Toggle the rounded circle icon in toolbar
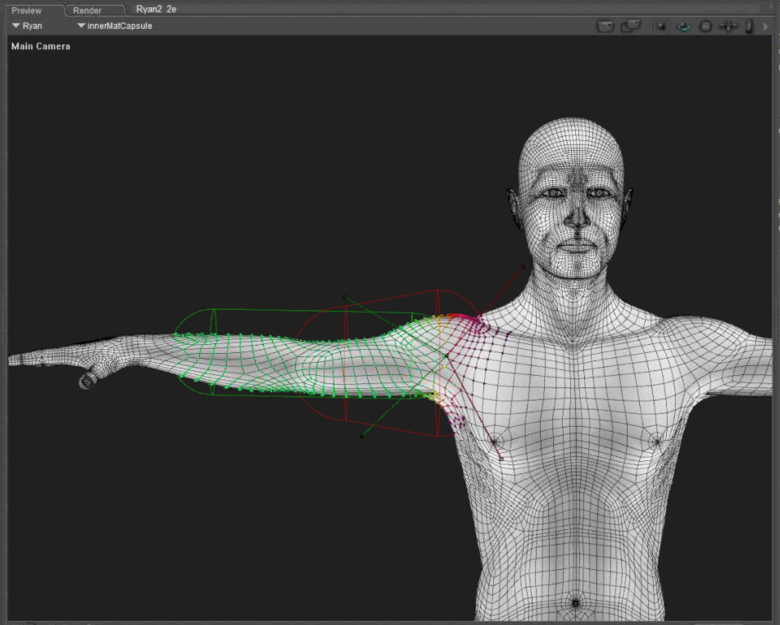Screen dimensions: 780x625 tap(705, 26)
